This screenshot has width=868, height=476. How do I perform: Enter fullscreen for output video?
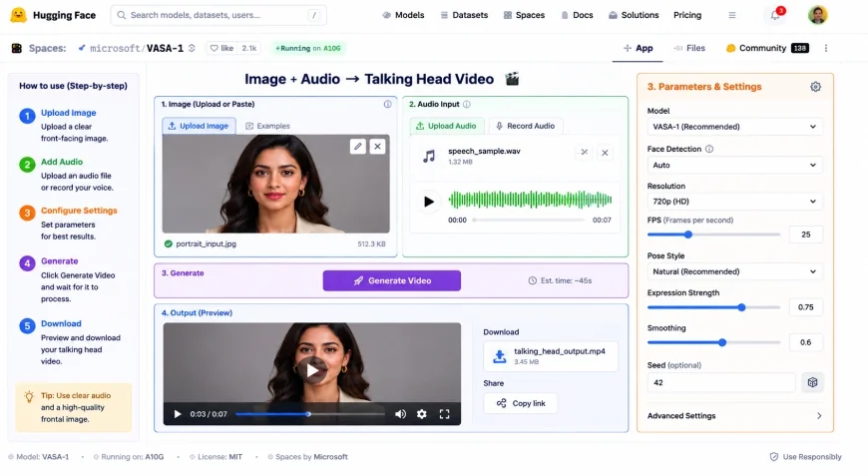(444, 414)
